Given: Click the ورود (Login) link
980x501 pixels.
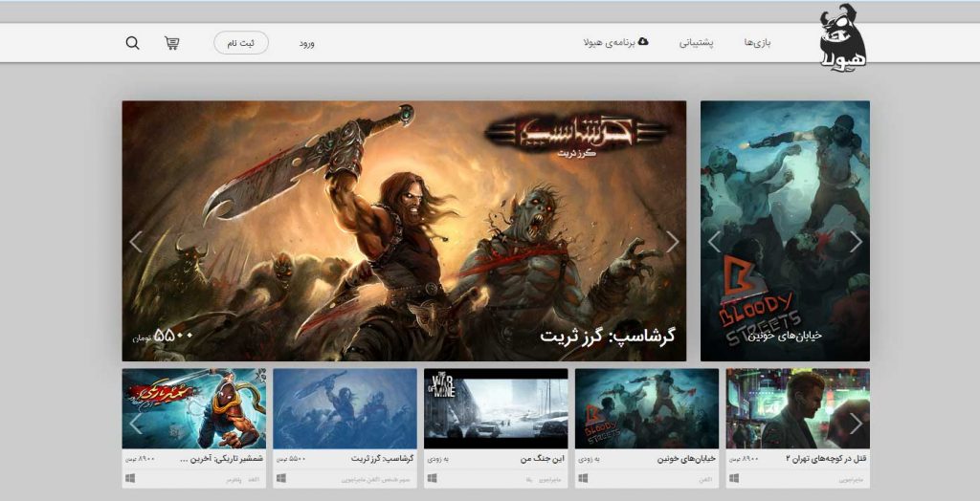Looking at the screenshot, I should point(306,43).
